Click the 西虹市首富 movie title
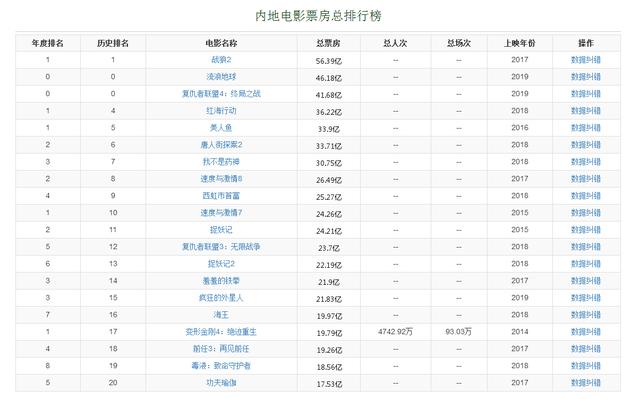 point(221,196)
